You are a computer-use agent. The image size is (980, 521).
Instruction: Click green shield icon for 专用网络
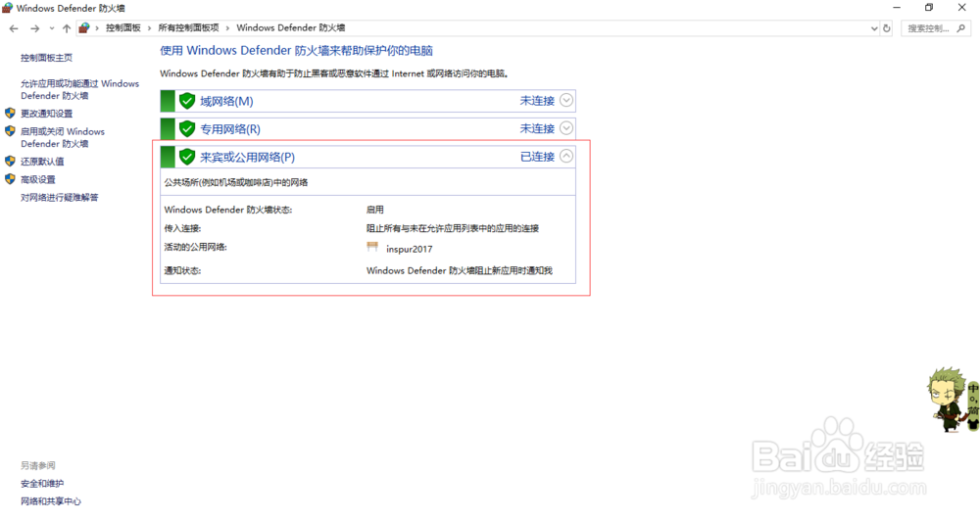(187, 128)
